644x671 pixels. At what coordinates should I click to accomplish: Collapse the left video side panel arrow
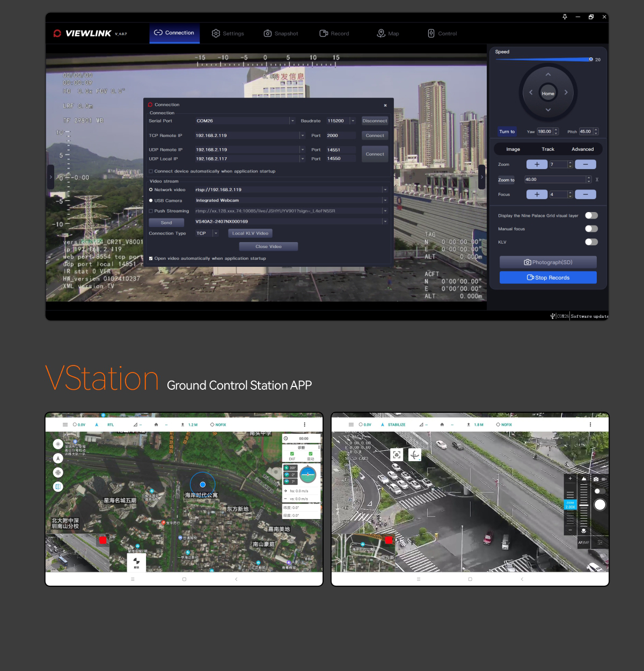pyautogui.click(x=51, y=177)
